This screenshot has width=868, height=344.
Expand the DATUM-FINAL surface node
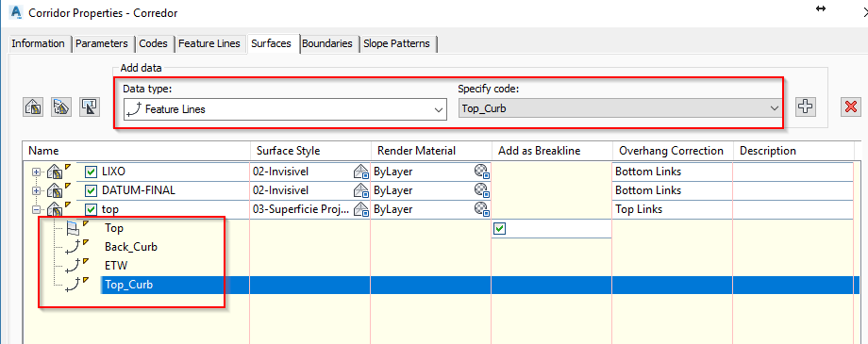37,190
